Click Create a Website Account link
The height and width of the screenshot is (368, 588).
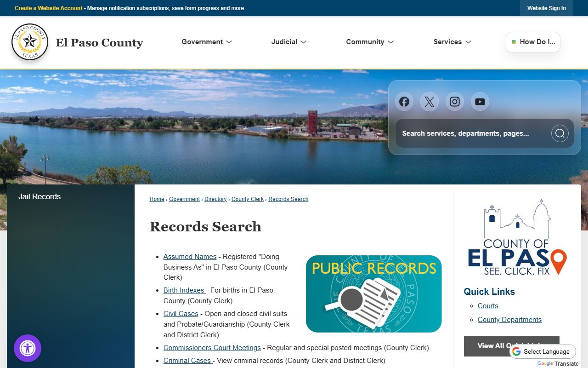point(49,8)
